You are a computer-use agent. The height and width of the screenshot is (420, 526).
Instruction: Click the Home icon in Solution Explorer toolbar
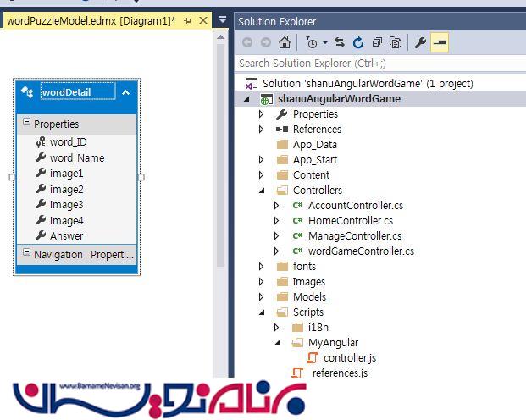coord(285,42)
